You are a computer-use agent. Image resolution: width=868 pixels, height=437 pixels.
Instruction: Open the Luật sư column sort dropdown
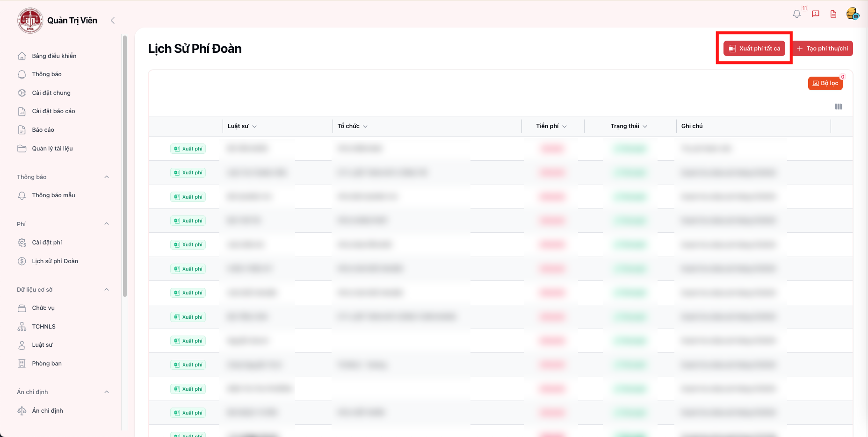[254, 127]
